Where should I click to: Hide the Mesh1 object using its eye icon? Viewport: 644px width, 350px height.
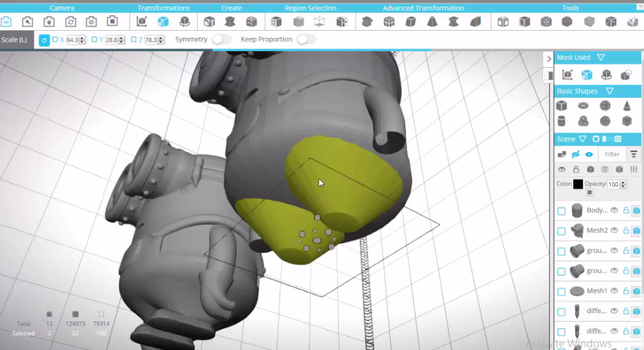click(614, 290)
